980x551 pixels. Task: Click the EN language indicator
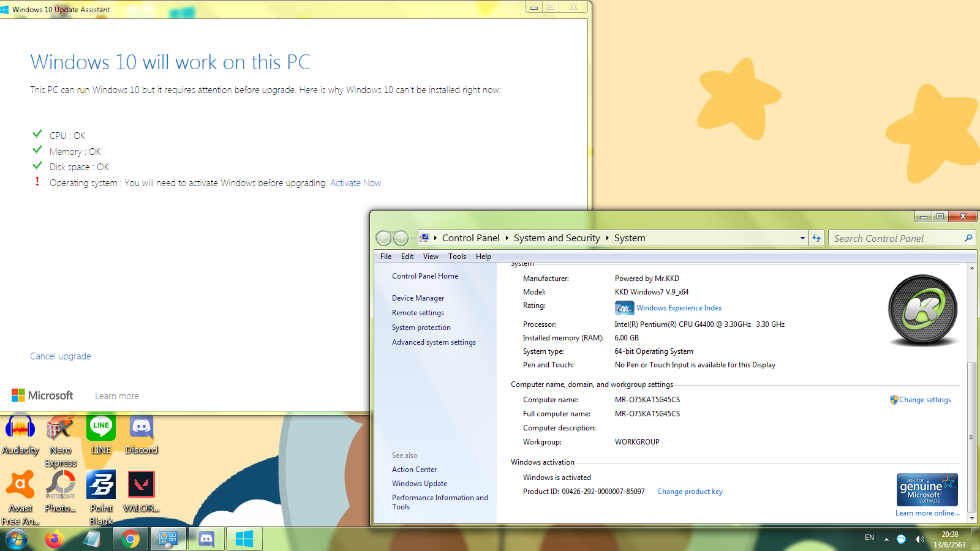pyautogui.click(x=869, y=538)
